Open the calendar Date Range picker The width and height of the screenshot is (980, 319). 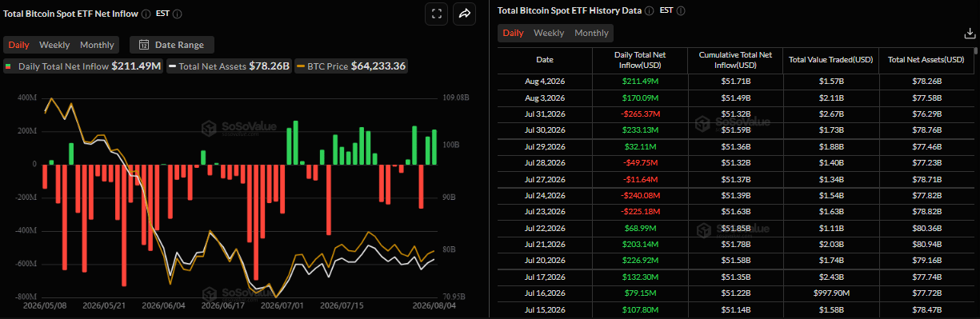171,45
